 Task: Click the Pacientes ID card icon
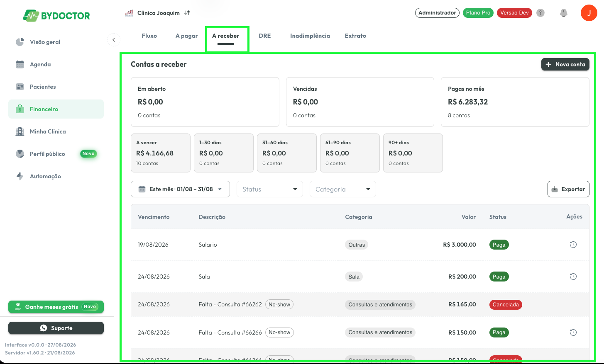click(x=20, y=87)
